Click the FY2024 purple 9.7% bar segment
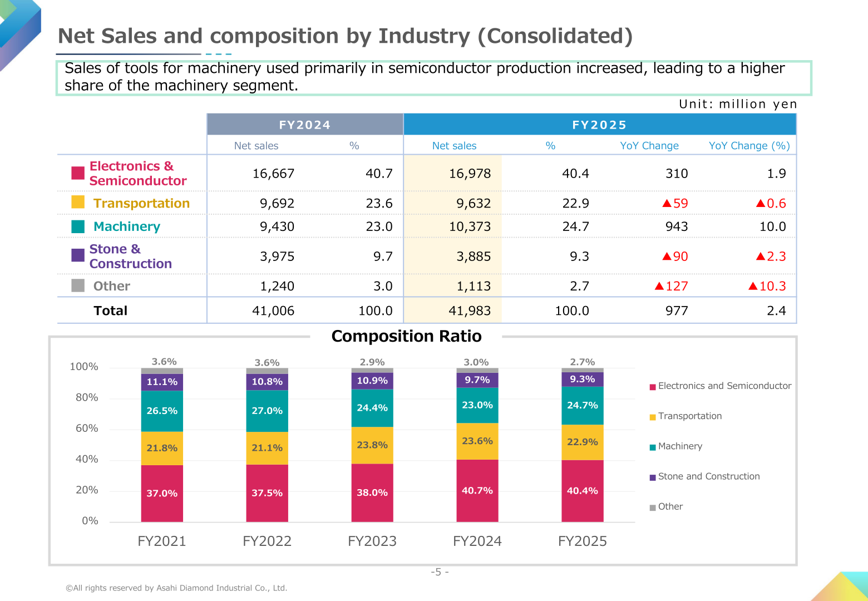The height and width of the screenshot is (601, 868). coord(477,380)
